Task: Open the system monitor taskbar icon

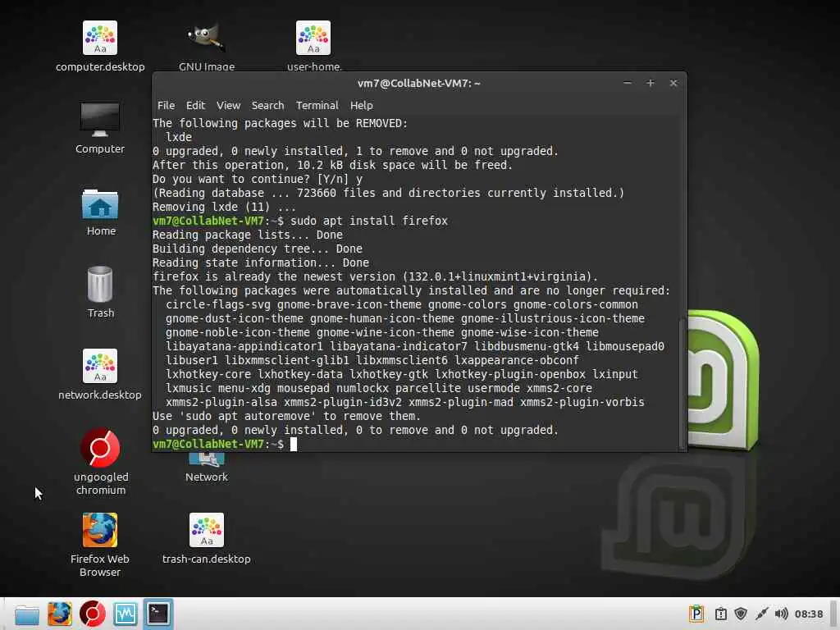Action: [126, 614]
